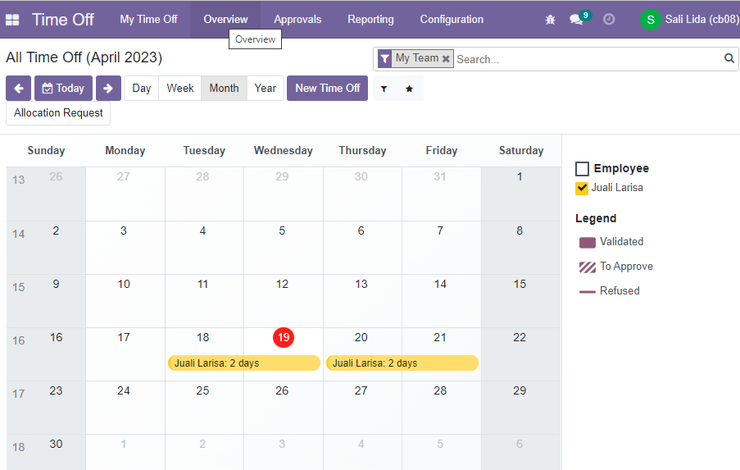Uncheck the Juali Larisa checkbox

[582, 188]
